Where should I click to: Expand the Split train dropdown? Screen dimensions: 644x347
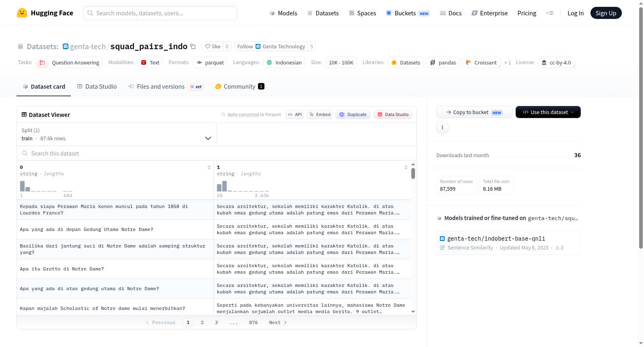[116, 134]
